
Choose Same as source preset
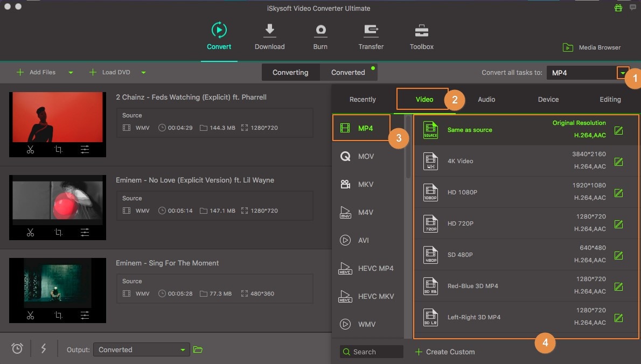(526, 130)
